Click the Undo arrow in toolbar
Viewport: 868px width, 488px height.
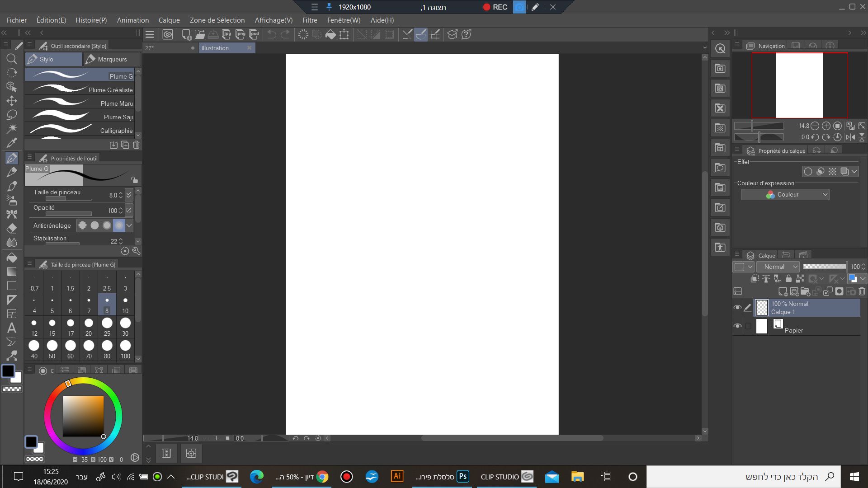pyautogui.click(x=272, y=34)
